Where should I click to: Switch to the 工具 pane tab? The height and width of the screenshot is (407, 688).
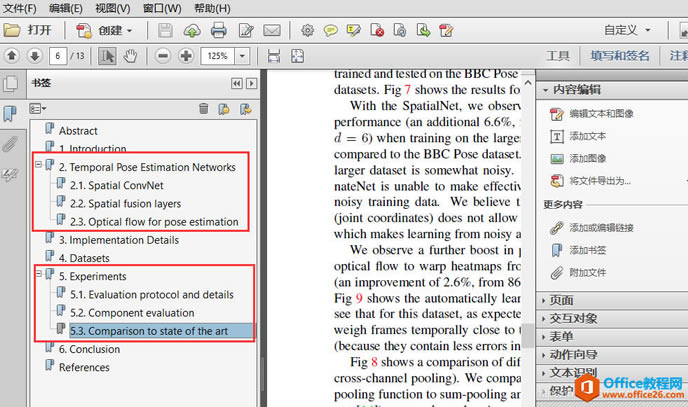click(558, 56)
